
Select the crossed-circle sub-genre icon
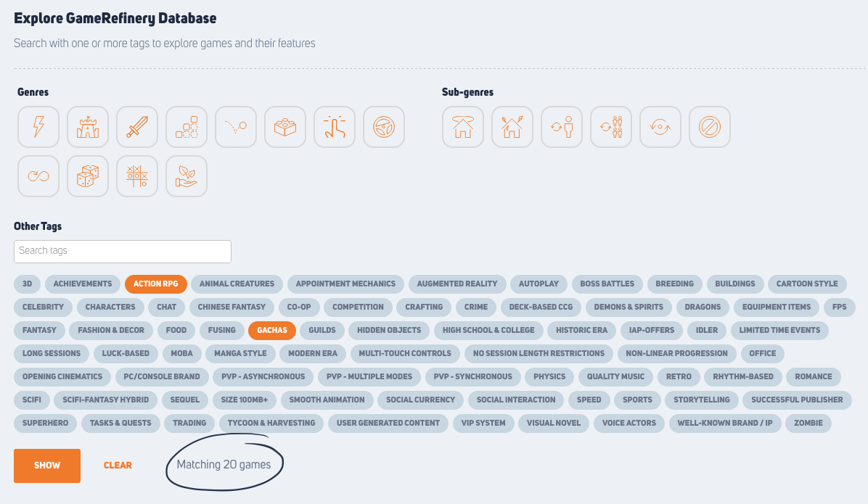tap(709, 126)
